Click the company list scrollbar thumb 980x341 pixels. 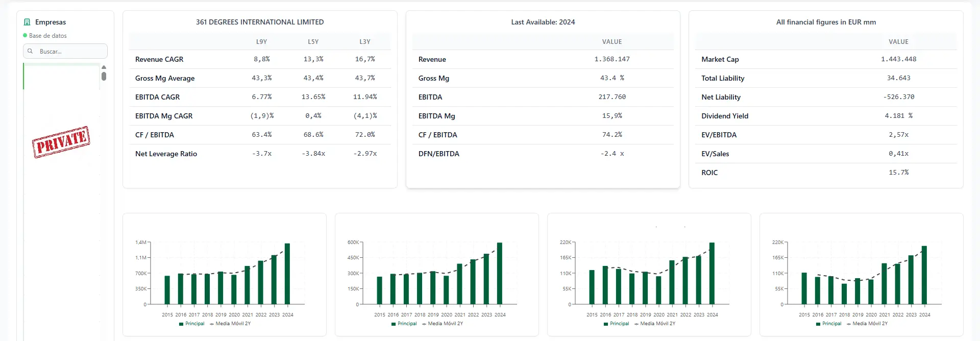point(104,76)
